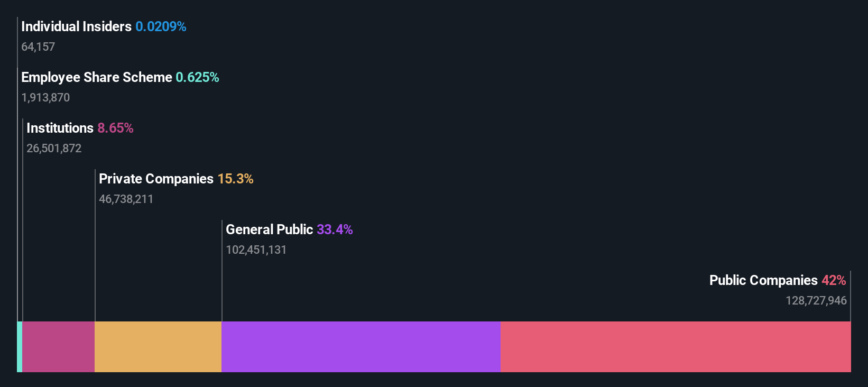868x387 pixels.
Task: Click the 102,451,131 share count
Action: coord(256,250)
